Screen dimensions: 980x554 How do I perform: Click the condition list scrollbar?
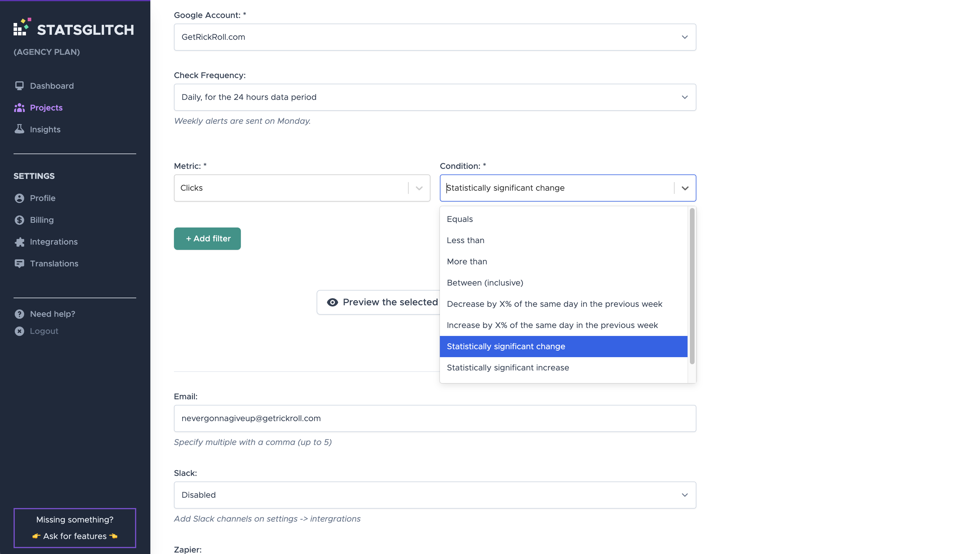(692, 286)
